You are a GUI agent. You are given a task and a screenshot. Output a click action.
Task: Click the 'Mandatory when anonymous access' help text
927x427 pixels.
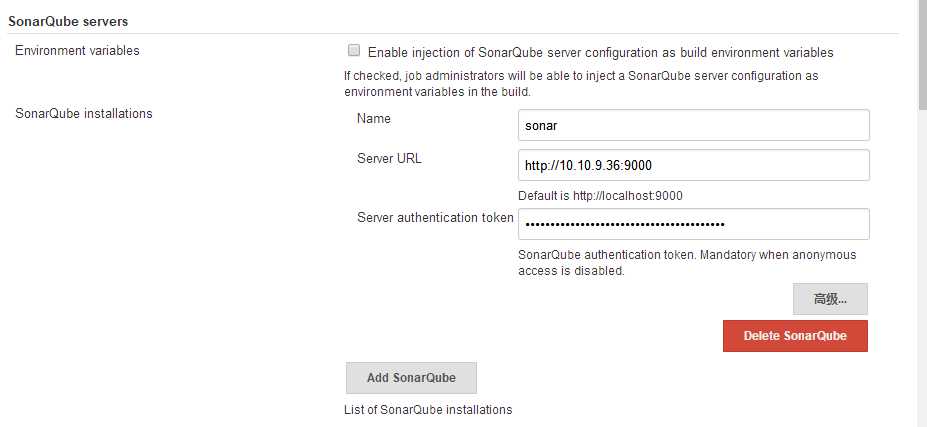click(686, 262)
